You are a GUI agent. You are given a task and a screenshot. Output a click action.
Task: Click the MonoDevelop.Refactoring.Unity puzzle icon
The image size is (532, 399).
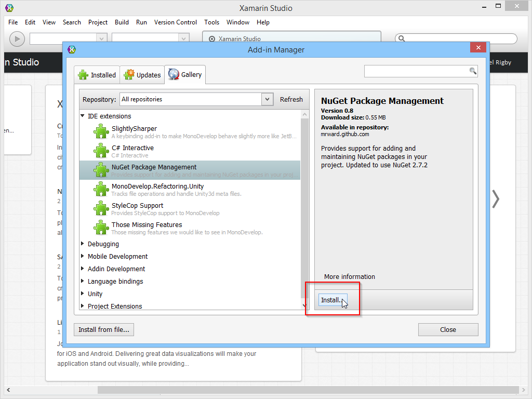point(101,189)
